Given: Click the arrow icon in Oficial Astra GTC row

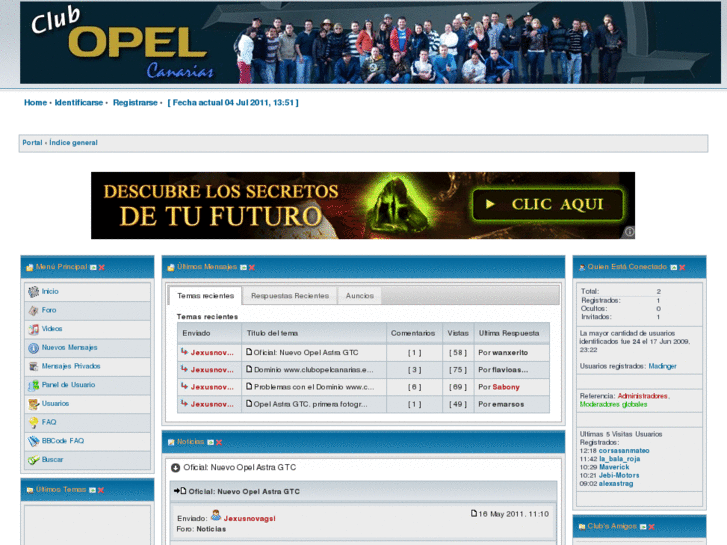Looking at the screenshot, I should (x=185, y=352).
